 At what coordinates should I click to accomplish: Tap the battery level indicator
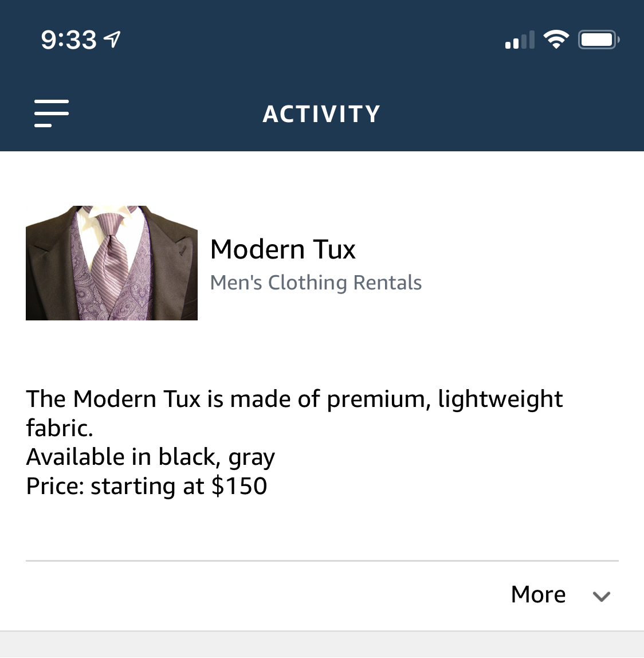[x=598, y=40]
